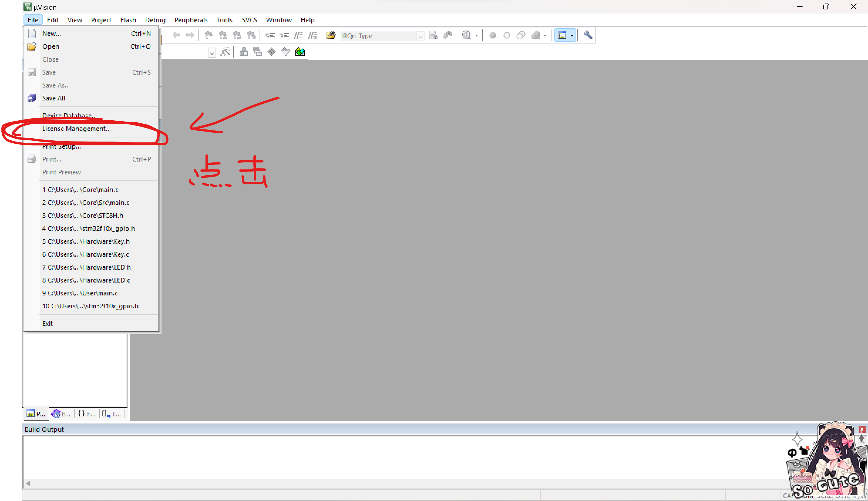The height and width of the screenshot is (501, 868).
Task: Open the Peripherals menu
Action: click(191, 20)
